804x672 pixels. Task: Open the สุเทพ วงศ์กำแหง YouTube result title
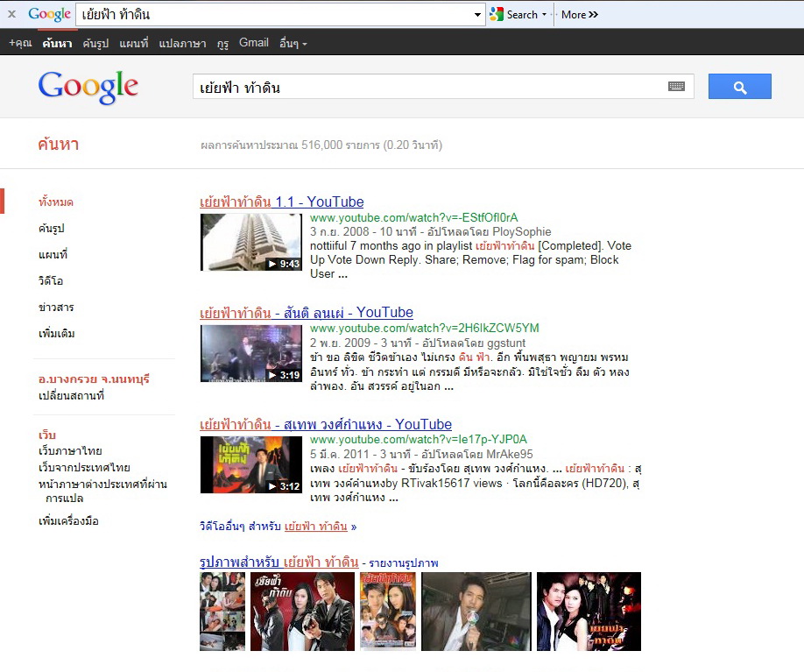click(326, 424)
